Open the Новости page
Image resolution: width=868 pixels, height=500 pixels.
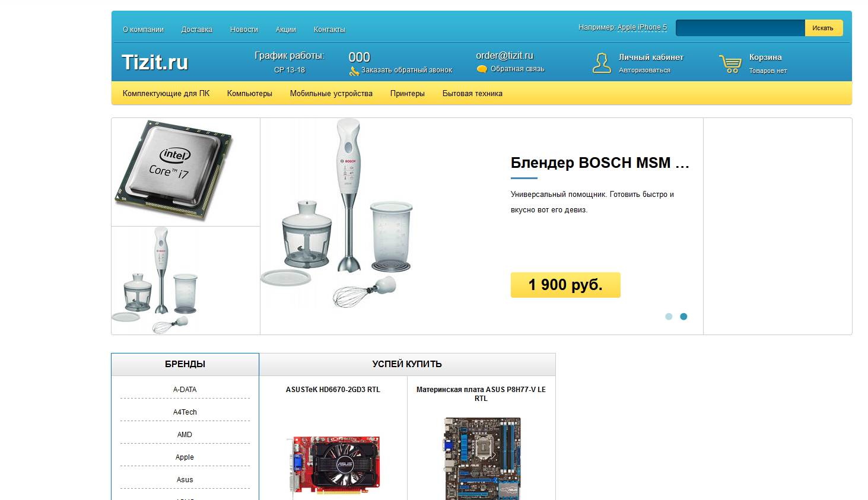pyautogui.click(x=244, y=30)
